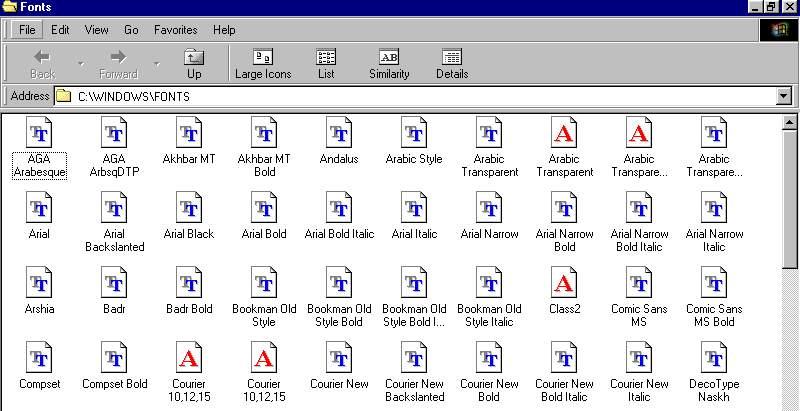Image resolution: width=800 pixels, height=411 pixels.
Task: Click the Forward navigation button
Action: (x=118, y=63)
